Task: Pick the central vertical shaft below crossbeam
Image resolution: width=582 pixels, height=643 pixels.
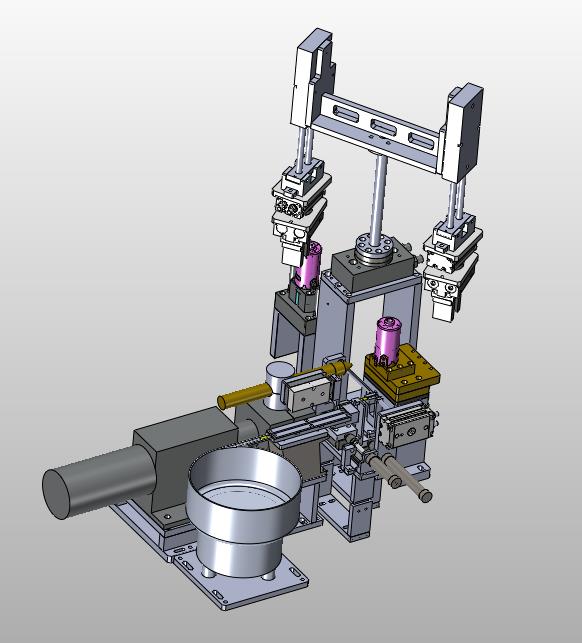Action: pos(379,198)
